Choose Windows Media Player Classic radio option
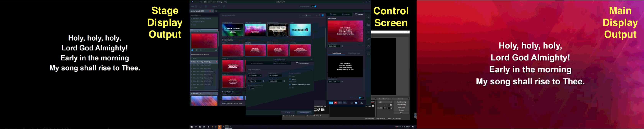 coord(290,85)
